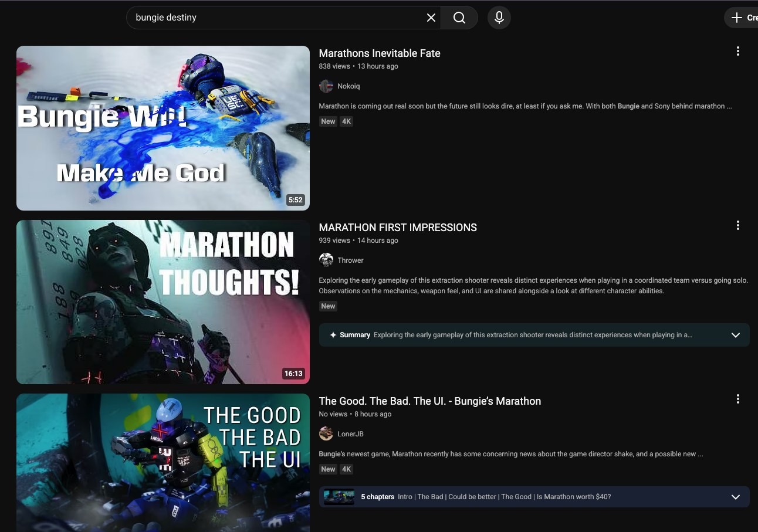758x532 pixels.
Task: Click the 16:13 duration badge
Action: [x=293, y=374]
